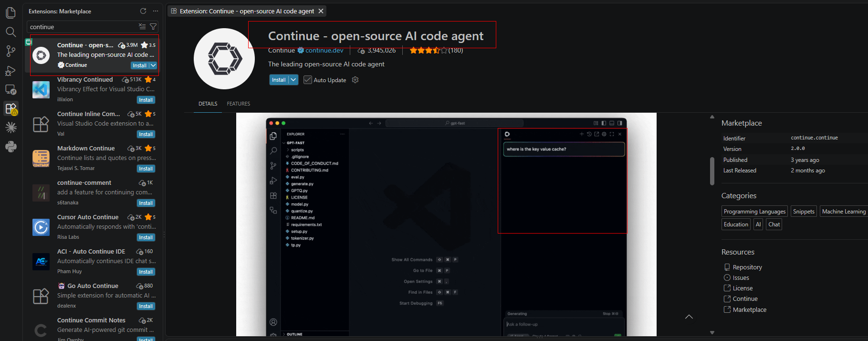
Task: Select the Markdown Continue extension icon
Action: click(x=41, y=158)
